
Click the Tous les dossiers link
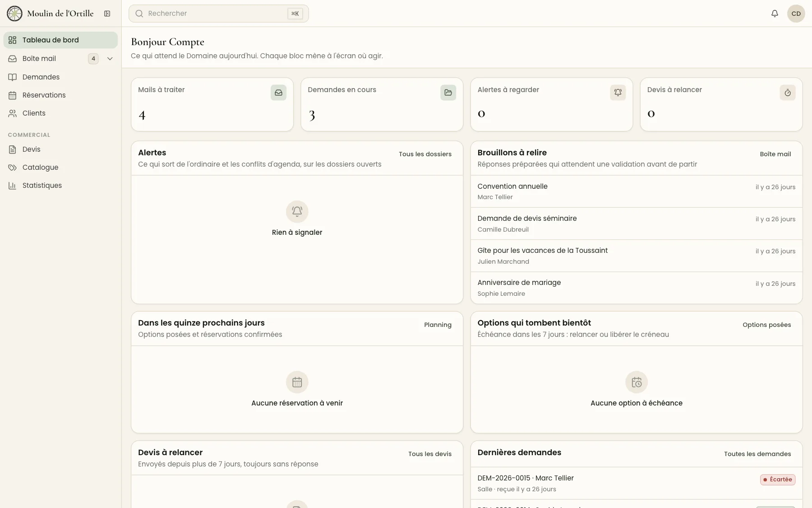tap(425, 154)
